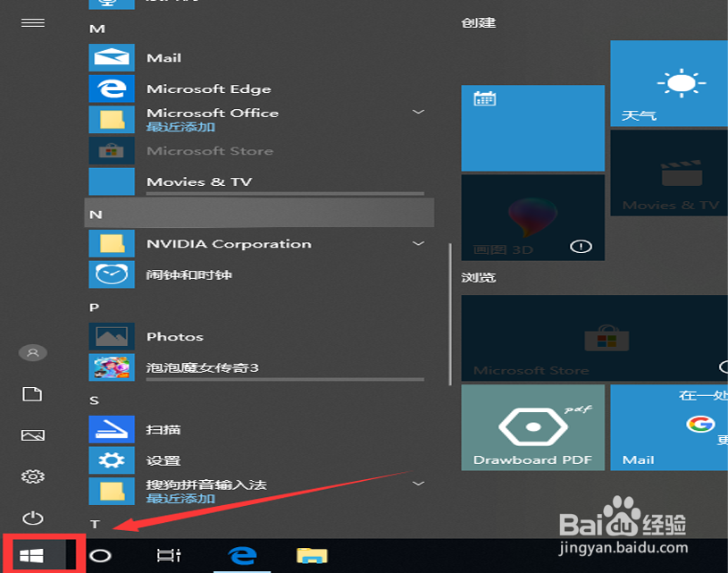Open the 画图 3D tile

[533, 217]
